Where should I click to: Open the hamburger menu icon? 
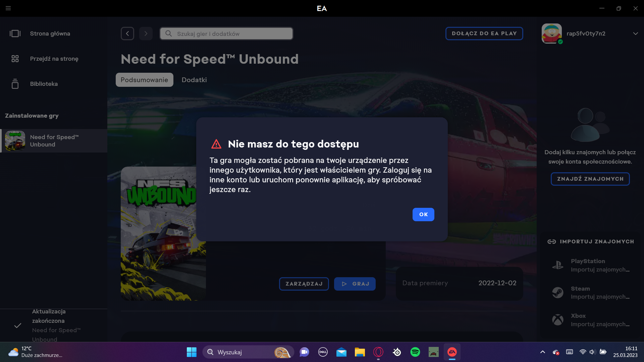[x=8, y=8]
